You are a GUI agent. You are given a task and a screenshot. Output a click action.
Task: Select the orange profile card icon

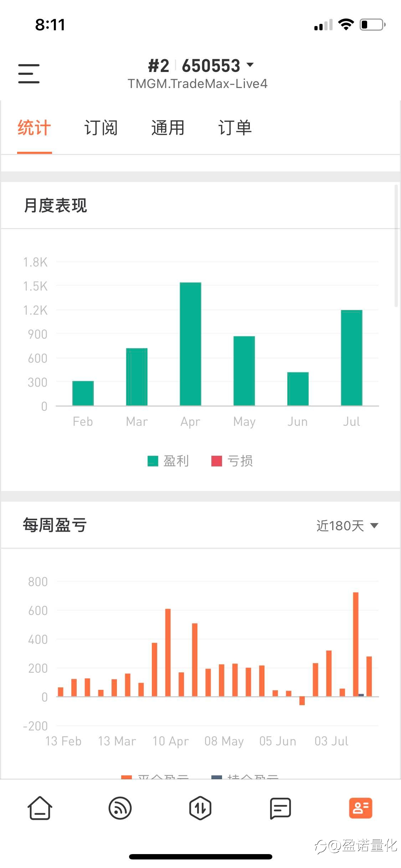click(x=361, y=808)
